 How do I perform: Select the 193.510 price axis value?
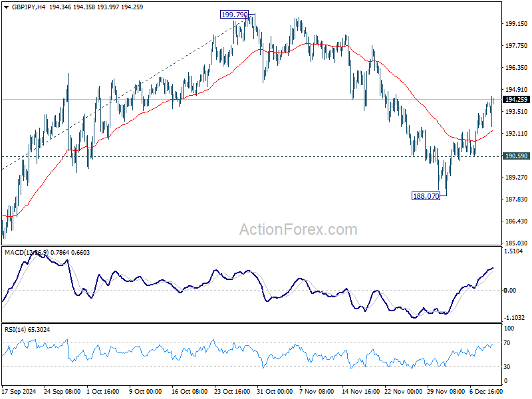517,112
